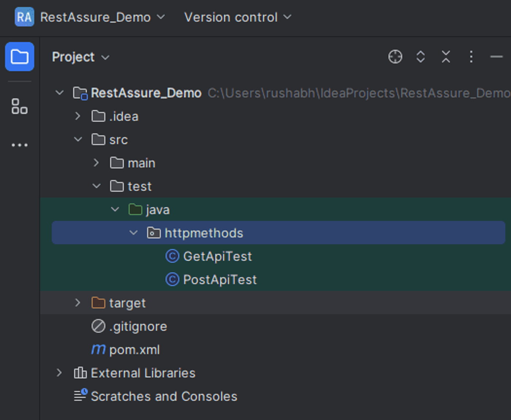Click the Maven icon beside pom.xml
The width and height of the screenshot is (511, 420).
point(99,350)
